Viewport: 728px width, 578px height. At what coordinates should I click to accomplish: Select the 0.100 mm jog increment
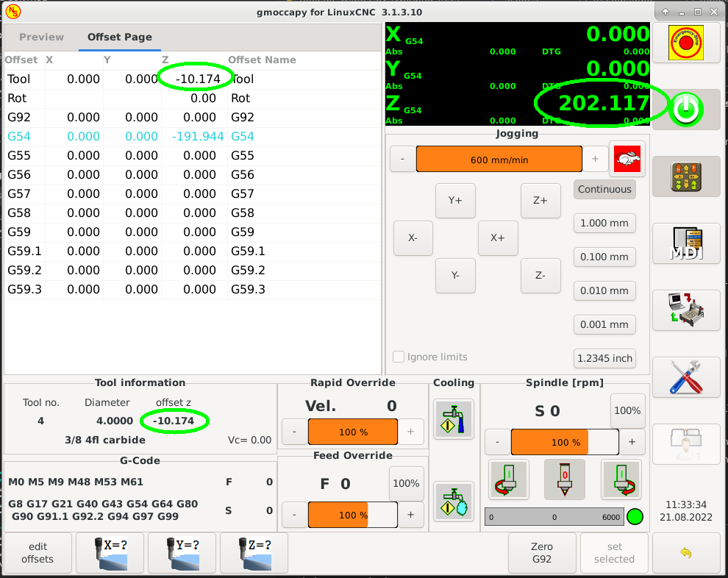click(604, 257)
